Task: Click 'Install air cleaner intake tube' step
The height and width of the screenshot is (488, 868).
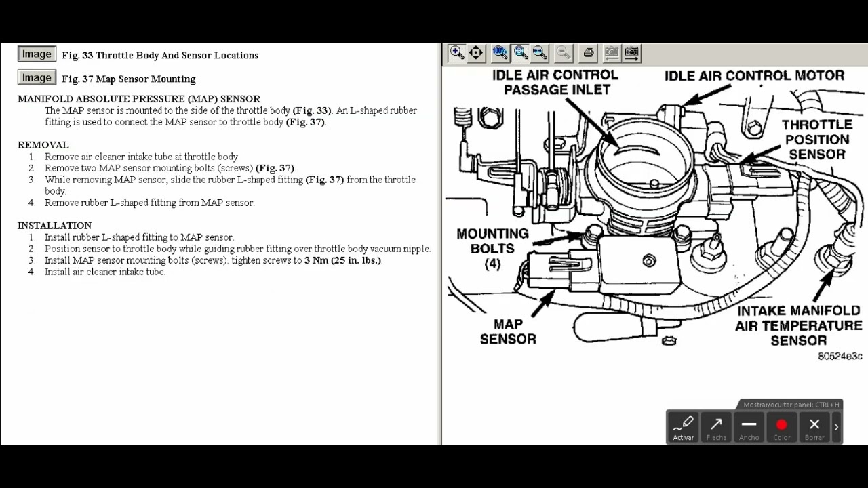Action: pos(105,272)
